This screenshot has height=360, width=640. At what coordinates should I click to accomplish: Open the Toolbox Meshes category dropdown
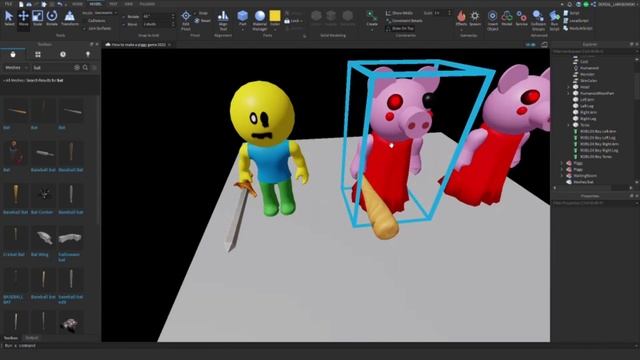coord(16,67)
